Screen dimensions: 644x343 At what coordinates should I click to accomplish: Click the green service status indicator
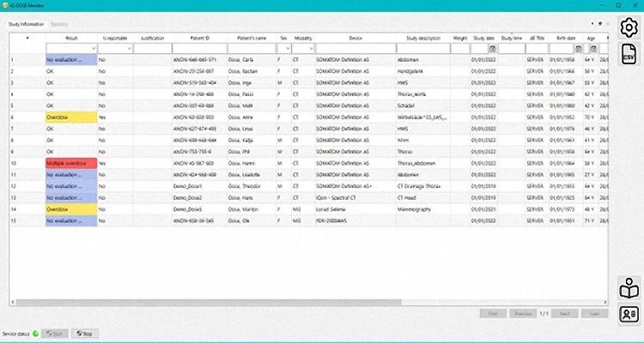point(35,333)
